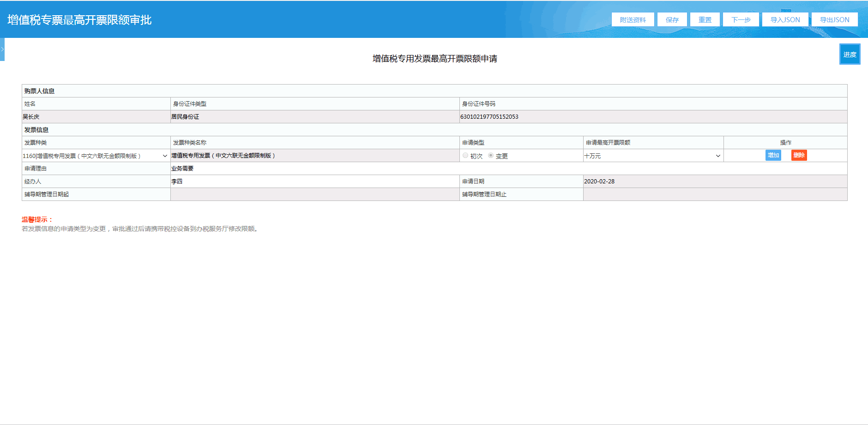Viewport: 868px width, 425px height.
Task: Click the 附送资料 button
Action: coord(633,20)
